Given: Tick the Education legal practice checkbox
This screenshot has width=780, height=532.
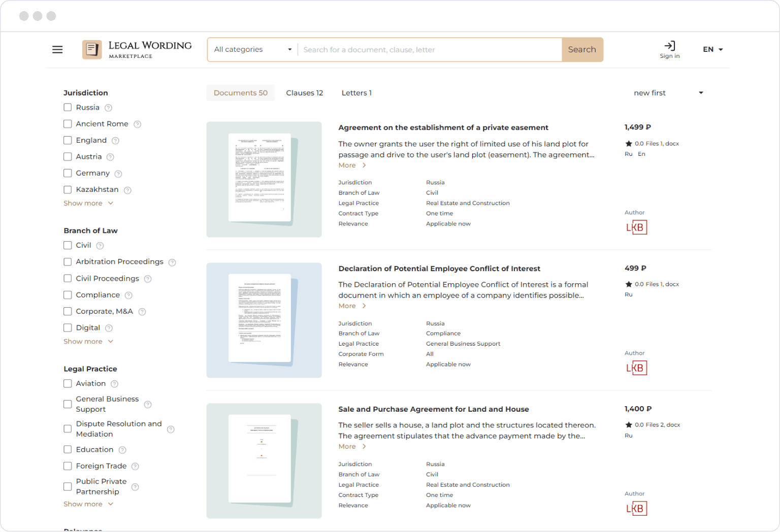Looking at the screenshot, I should click(68, 450).
